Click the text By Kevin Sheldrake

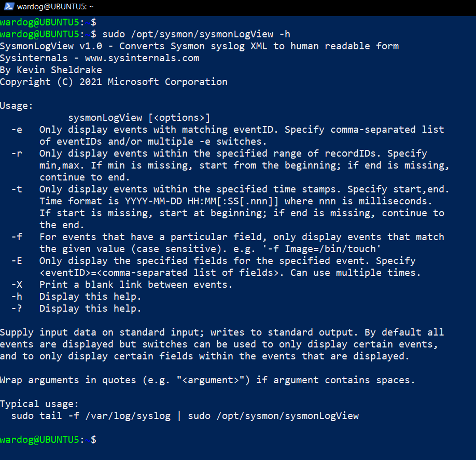[51, 70]
